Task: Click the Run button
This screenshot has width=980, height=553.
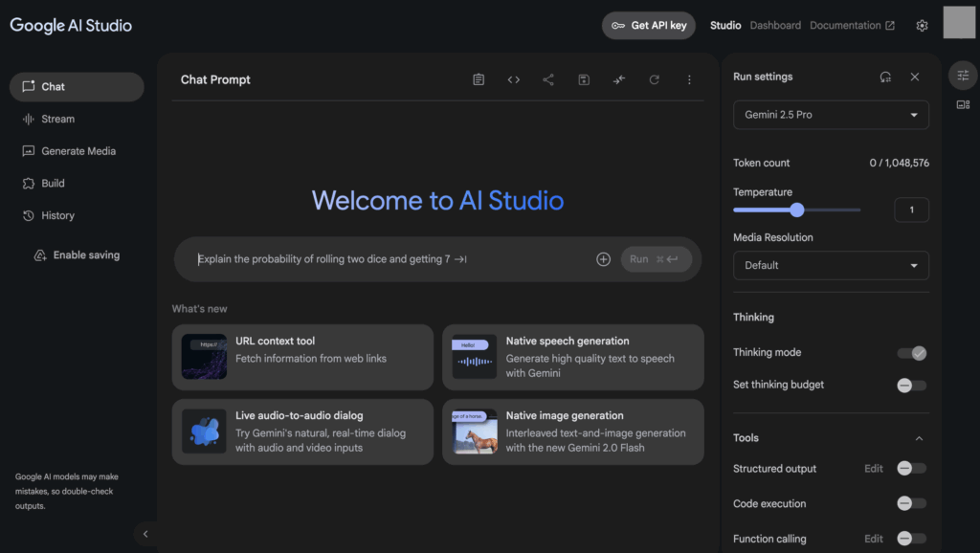Action: tap(656, 259)
